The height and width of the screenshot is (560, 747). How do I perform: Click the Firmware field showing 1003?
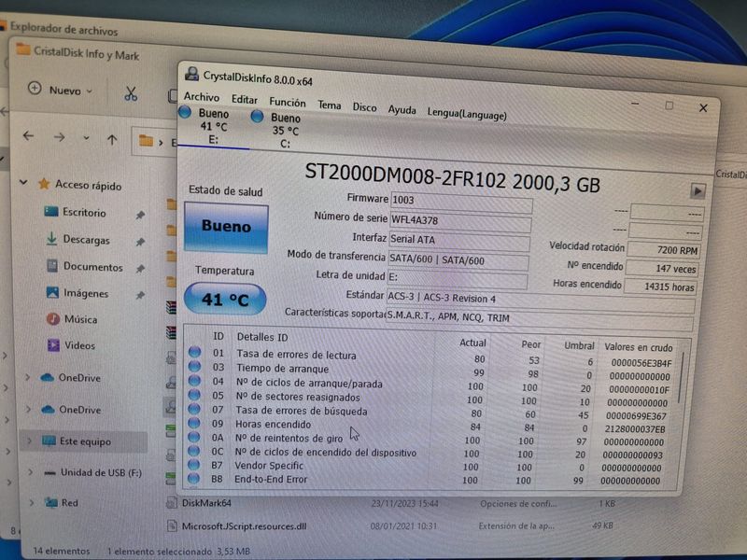[461, 202]
